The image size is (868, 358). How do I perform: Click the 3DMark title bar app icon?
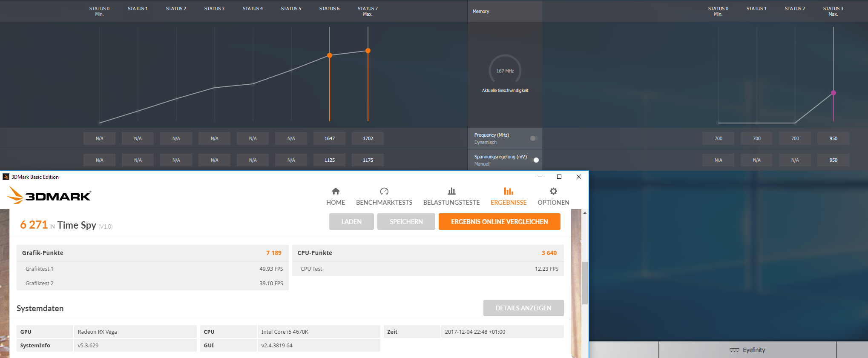[6, 177]
